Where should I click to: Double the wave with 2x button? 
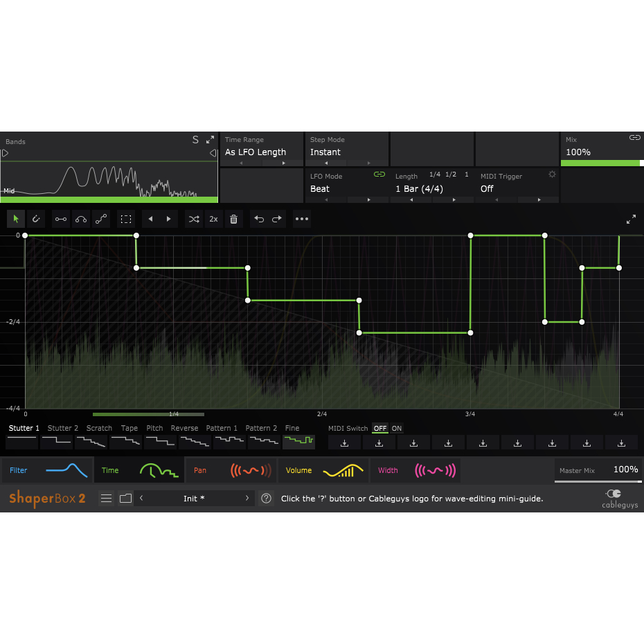(x=213, y=219)
